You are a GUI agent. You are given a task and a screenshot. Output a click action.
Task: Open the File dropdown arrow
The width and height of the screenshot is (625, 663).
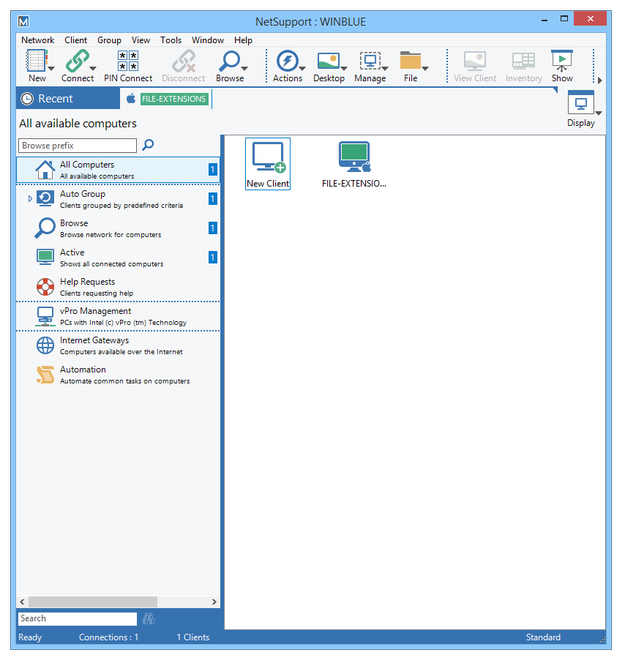click(x=425, y=68)
